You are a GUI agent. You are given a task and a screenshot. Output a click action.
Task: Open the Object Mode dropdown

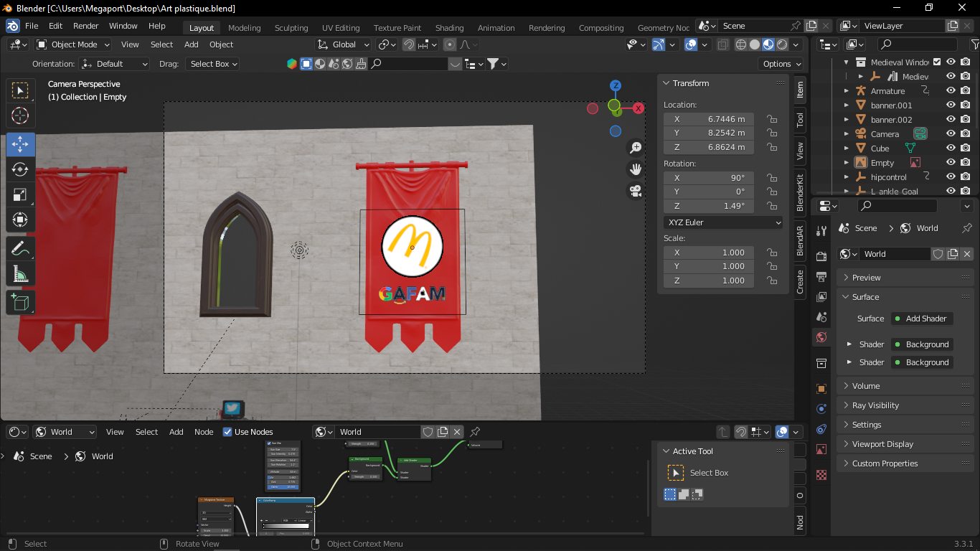(x=73, y=44)
